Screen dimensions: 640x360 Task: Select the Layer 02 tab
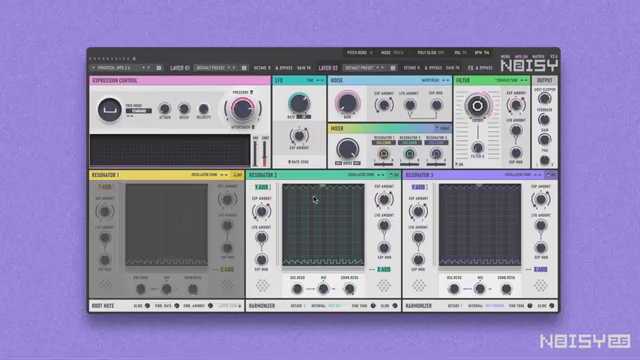(x=328, y=68)
